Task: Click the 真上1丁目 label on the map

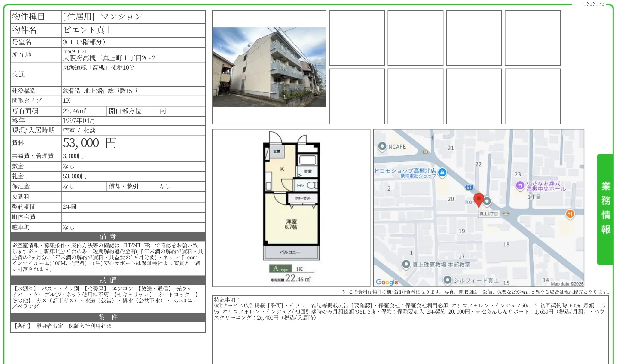Action: click(489, 214)
